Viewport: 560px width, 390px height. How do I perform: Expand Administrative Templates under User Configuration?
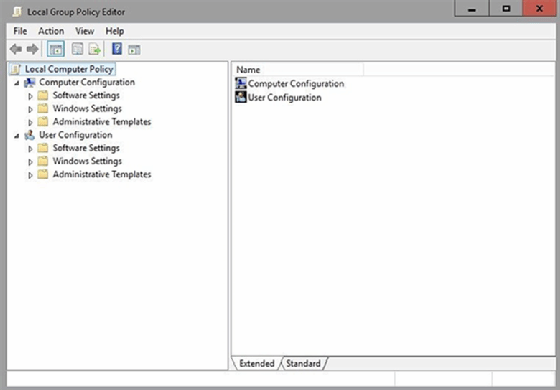point(30,175)
